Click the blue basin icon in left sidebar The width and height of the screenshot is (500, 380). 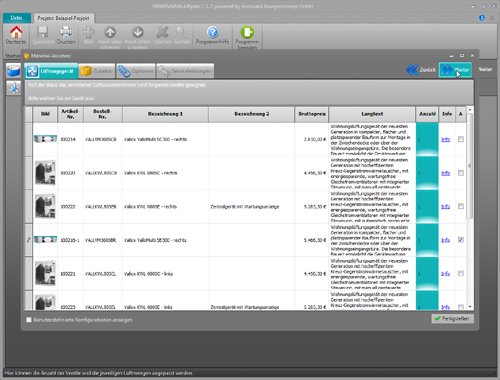click(x=13, y=71)
